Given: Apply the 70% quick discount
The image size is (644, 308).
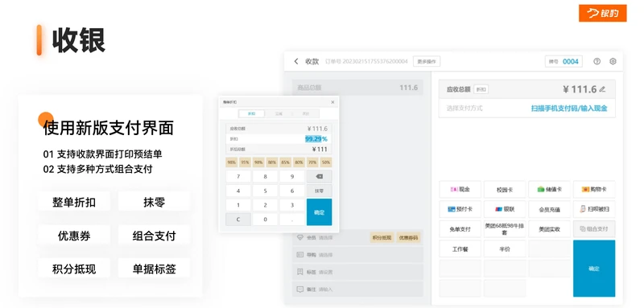Looking at the screenshot, I should [x=312, y=162].
